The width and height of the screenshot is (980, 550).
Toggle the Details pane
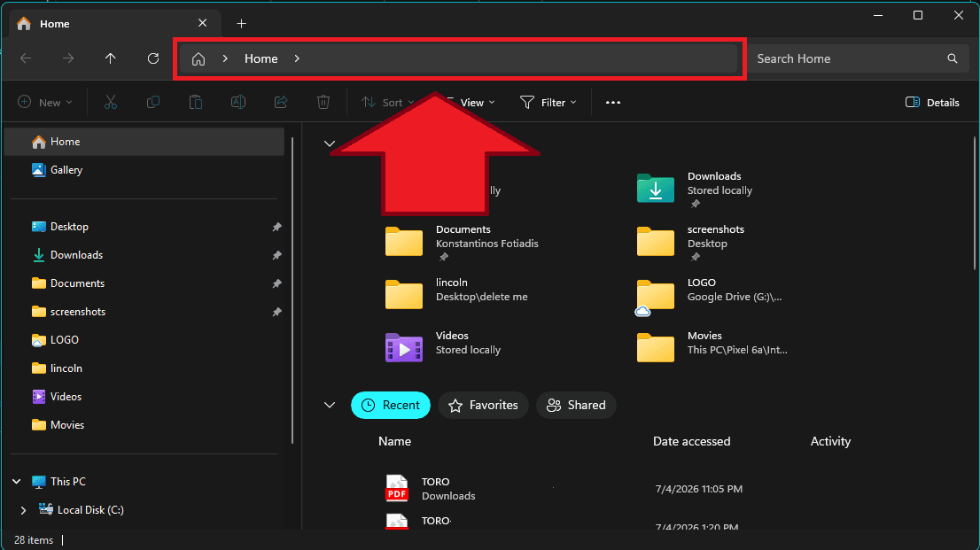932,103
